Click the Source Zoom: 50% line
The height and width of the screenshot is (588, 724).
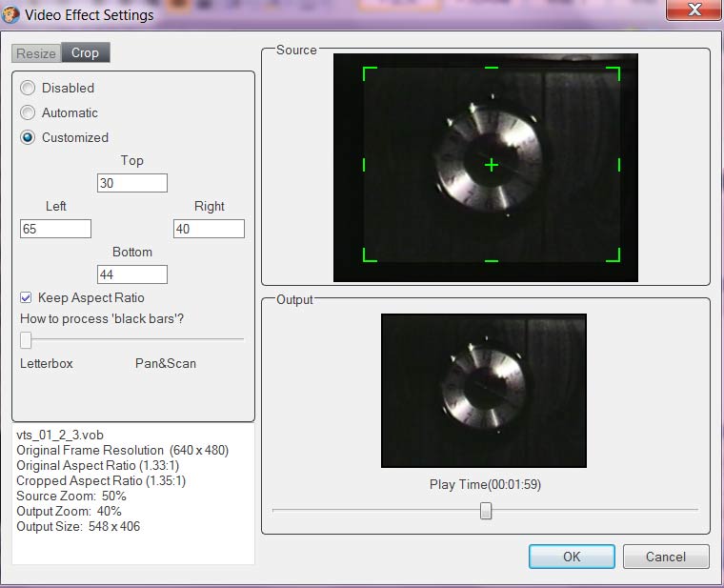point(71,497)
